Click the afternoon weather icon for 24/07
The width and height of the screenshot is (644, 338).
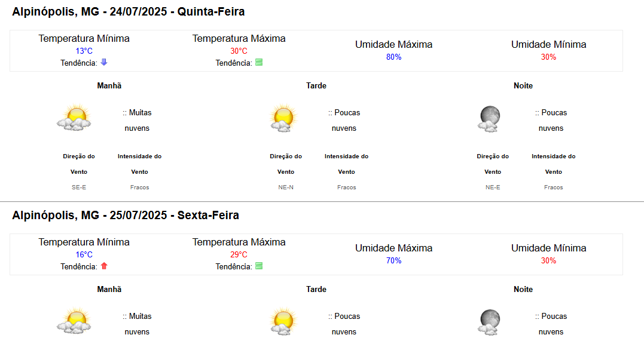(283, 118)
